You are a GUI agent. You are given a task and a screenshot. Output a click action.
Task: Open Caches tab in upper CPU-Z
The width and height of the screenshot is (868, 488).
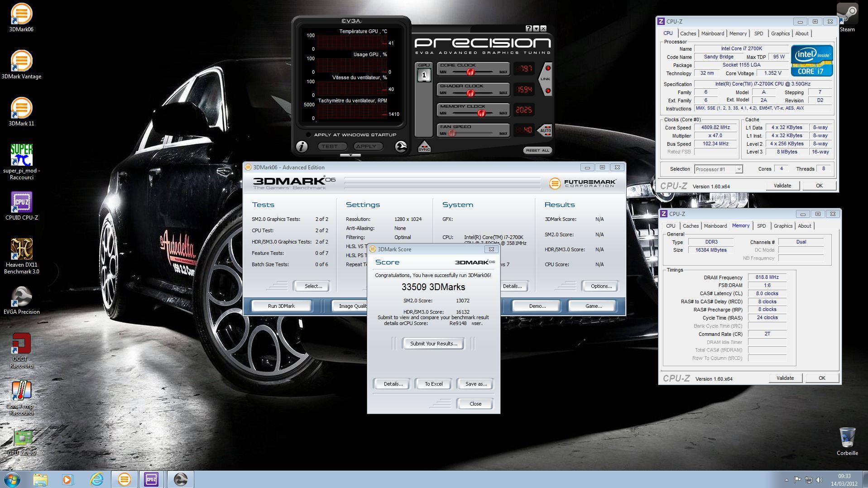click(x=688, y=33)
